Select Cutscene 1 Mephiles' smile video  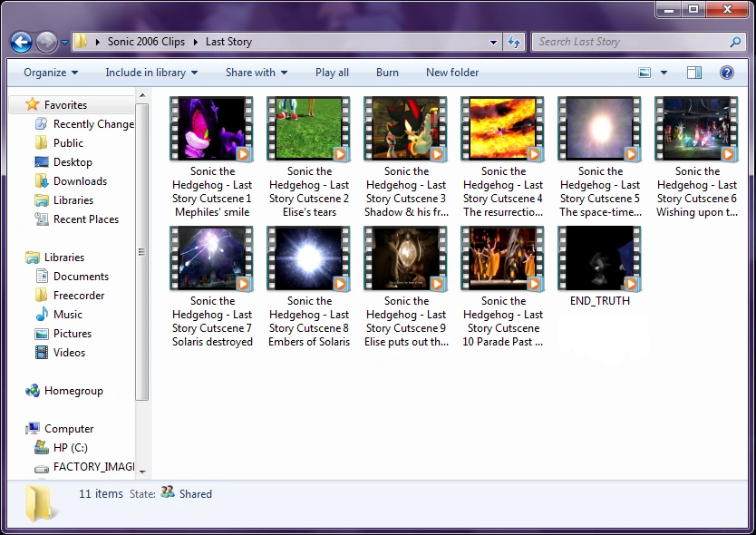212,158
